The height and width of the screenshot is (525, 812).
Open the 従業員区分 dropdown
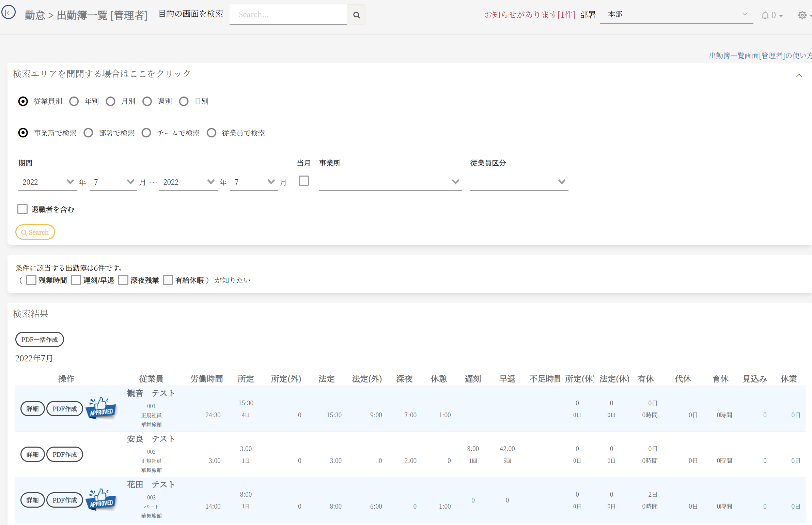pyautogui.click(x=519, y=182)
